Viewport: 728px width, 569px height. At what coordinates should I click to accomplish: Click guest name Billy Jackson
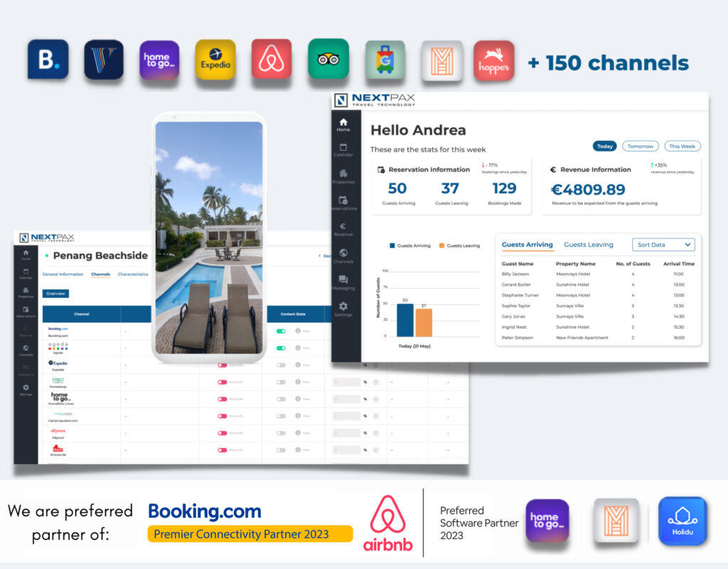tap(515, 274)
